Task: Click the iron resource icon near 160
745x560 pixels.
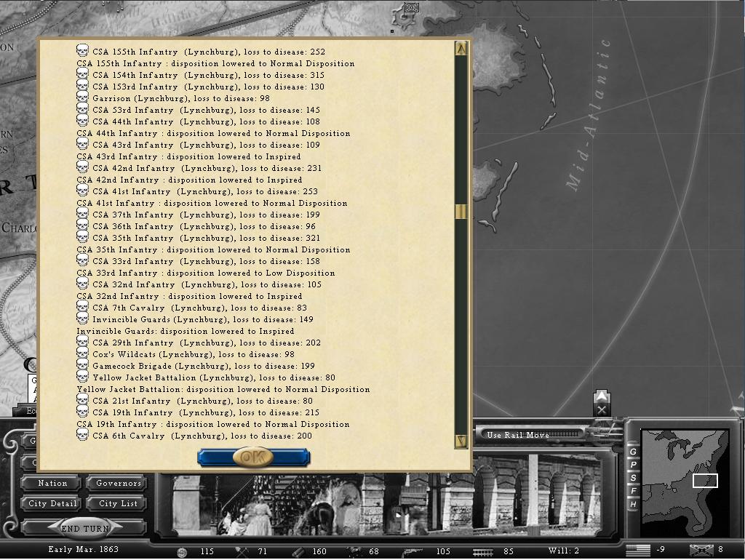Action: pos(298,551)
